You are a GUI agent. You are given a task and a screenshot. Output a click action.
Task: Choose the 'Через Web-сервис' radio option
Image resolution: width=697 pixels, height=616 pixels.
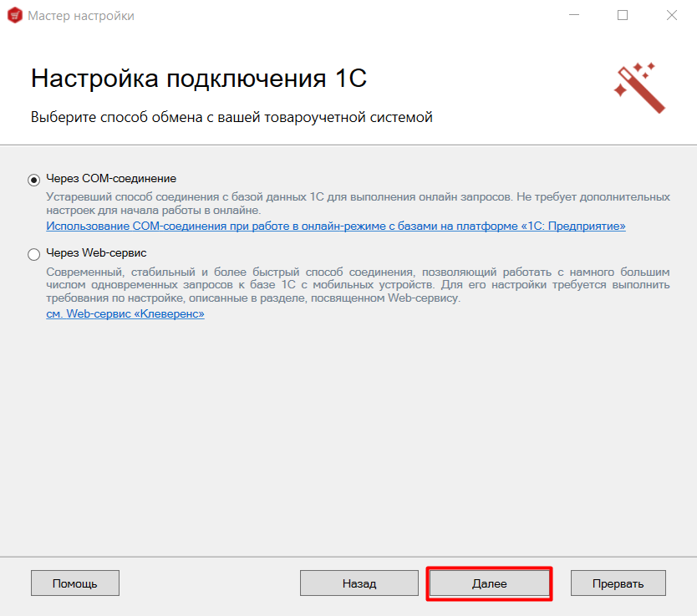coord(33,254)
